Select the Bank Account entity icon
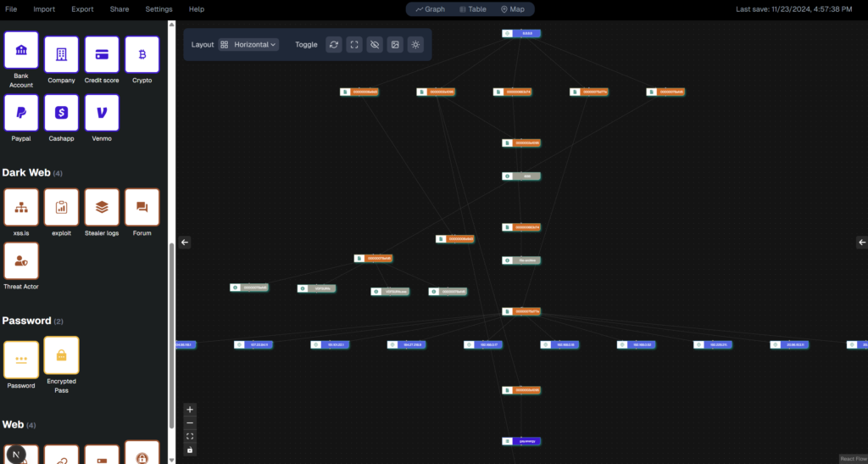The width and height of the screenshot is (868, 464). [x=21, y=51]
